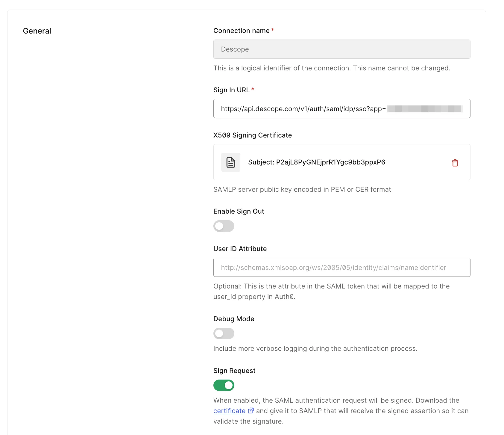The image size is (504, 435).
Task: Open the certificate download link
Action: tap(229, 410)
